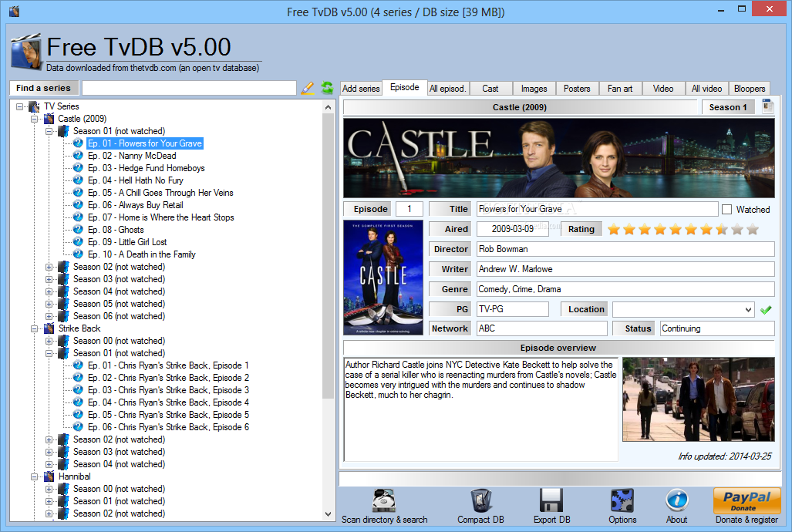Click the globe icon for Strike Back Episode 3
This screenshot has height=532, width=792.
(78, 390)
